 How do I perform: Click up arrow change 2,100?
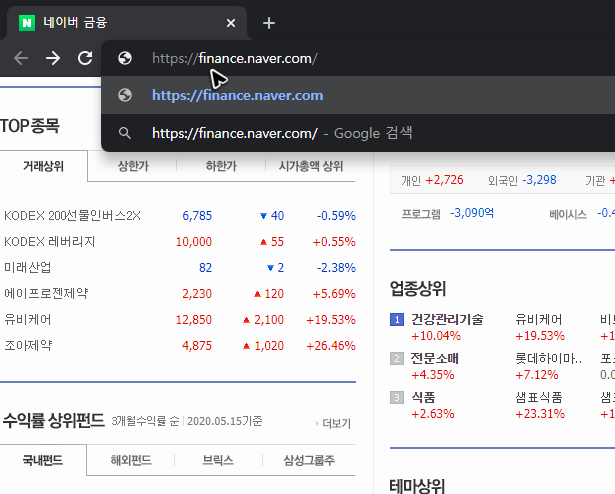point(264,319)
